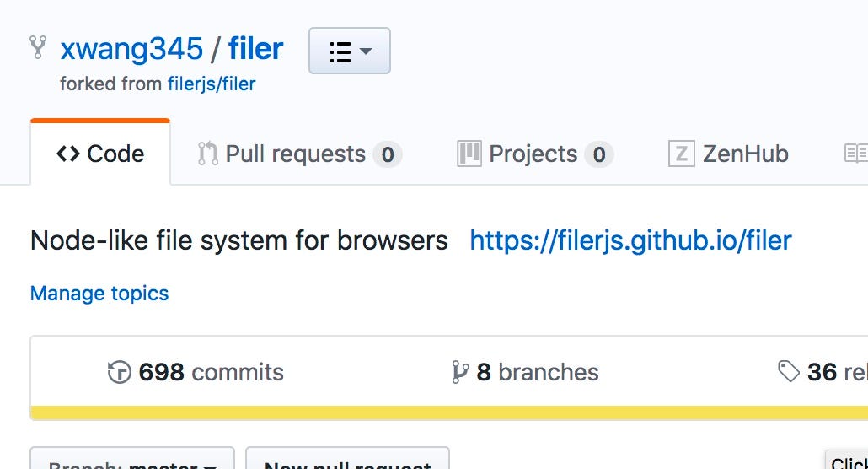Screen dimensions: 868x469
Task: Open the xwang345 user profile link
Action: pos(131,49)
